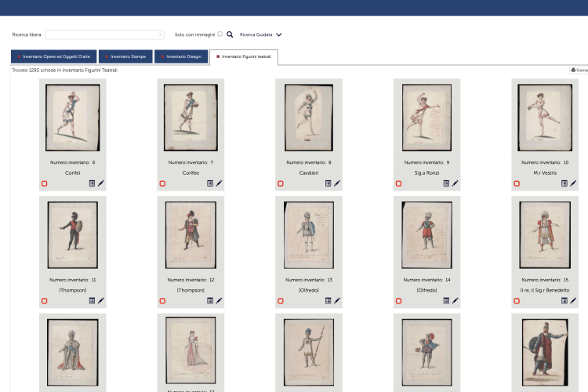Edit pencil icon for inventory 7 Corifee
Screen dimensions: 588x392
click(219, 183)
